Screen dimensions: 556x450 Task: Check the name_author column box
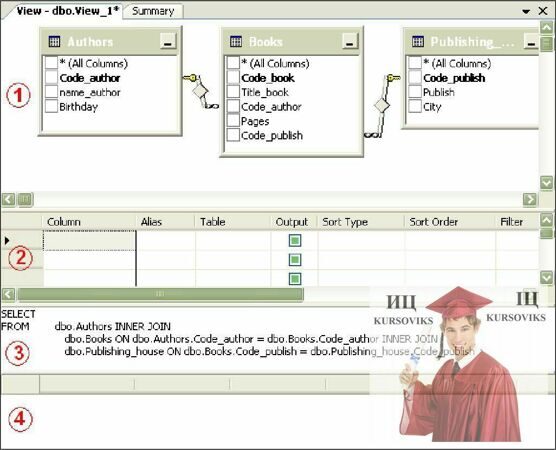tap(51, 92)
